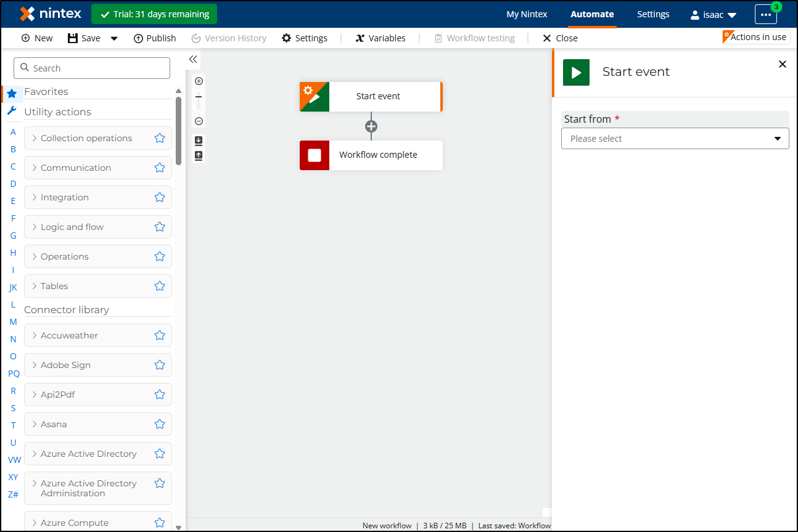This screenshot has height=532, width=798.
Task: Open notifications badge showing 3
Action: (776, 7)
